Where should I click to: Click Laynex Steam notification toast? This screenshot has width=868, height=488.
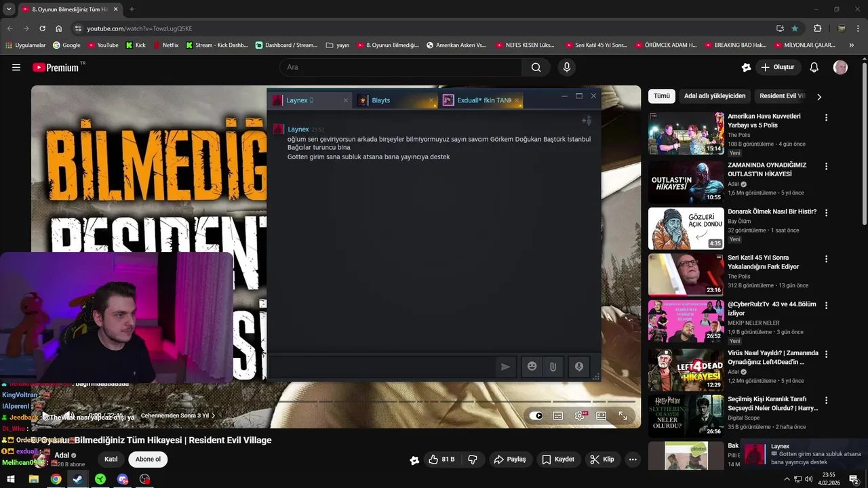804,455
